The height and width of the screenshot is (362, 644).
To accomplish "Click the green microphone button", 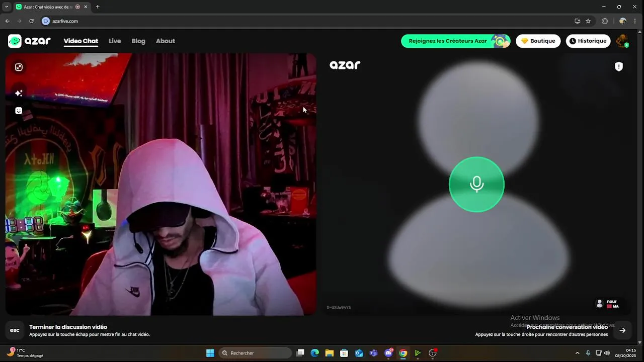I will click(x=476, y=185).
